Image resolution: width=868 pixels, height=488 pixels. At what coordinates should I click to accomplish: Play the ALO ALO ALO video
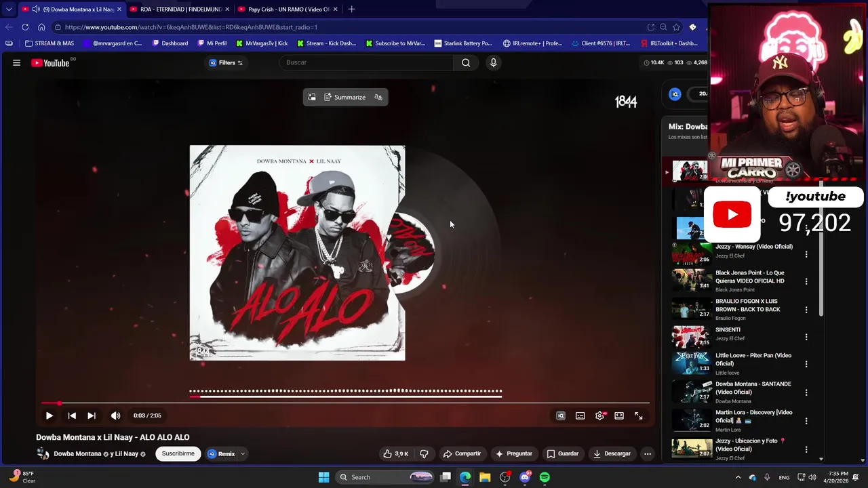[x=49, y=415]
